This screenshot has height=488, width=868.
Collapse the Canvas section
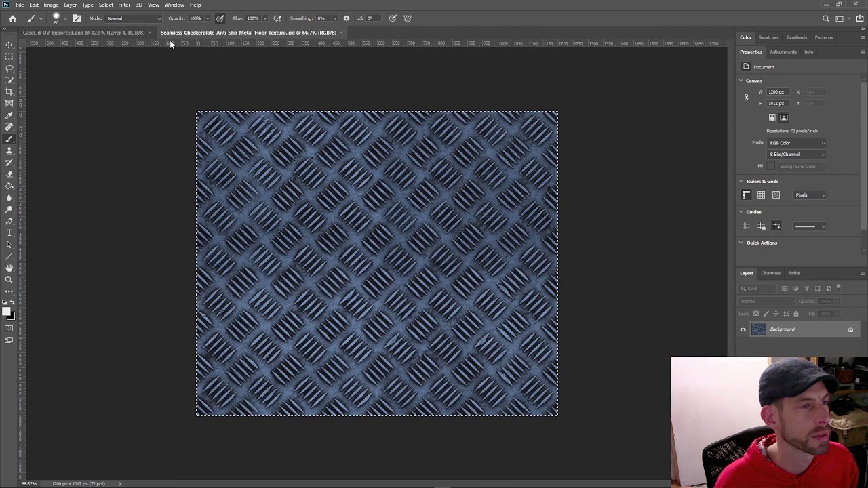[741, 81]
